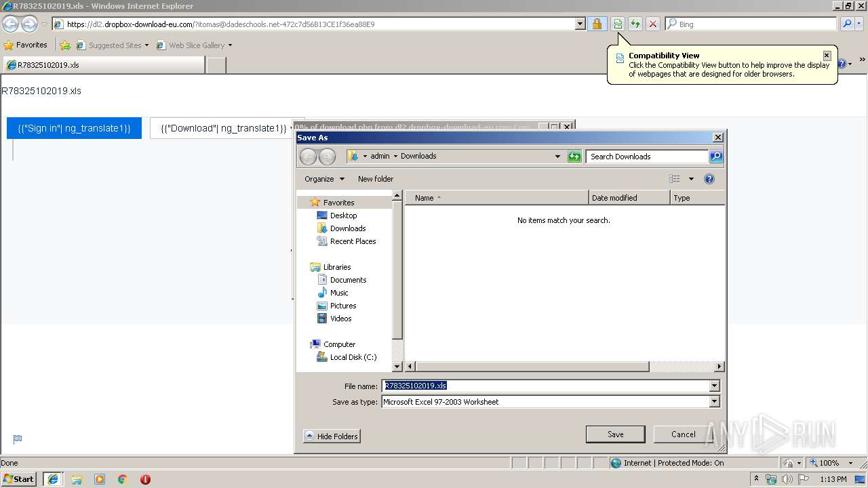Viewport: 868px width, 488px height.
Task: Select Favorites in the navigation tree
Action: pos(338,203)
